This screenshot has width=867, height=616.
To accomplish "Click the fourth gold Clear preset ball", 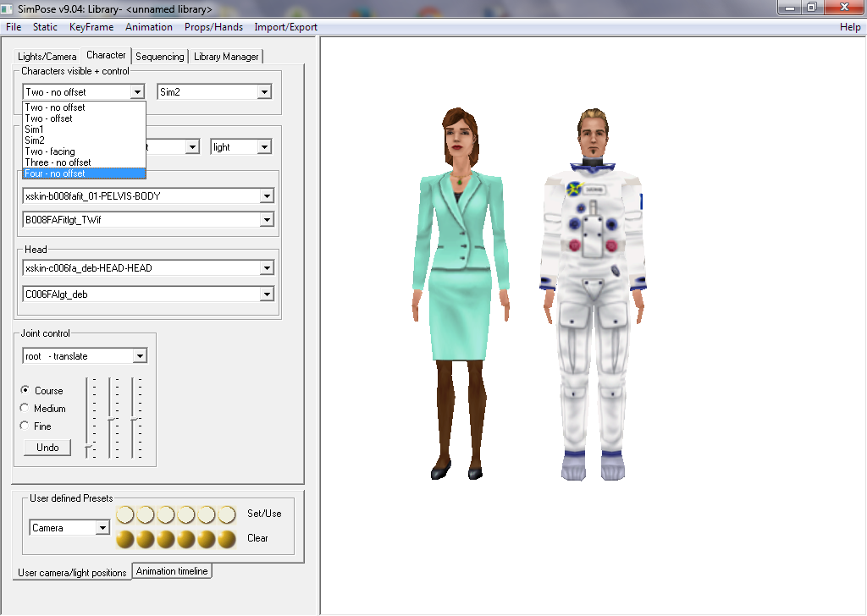I will coord(186,539).
